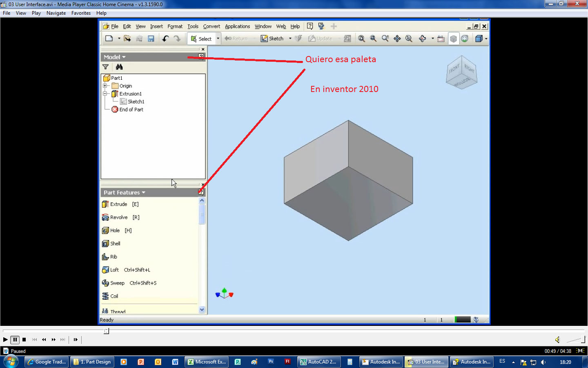Screen dimensions: 588x368
Task: Click the New document icon in Inventor toolbar
Action: (109, 38)
